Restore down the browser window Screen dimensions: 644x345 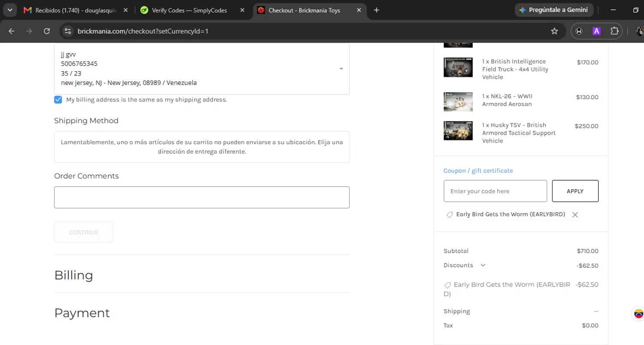point(636,10)
